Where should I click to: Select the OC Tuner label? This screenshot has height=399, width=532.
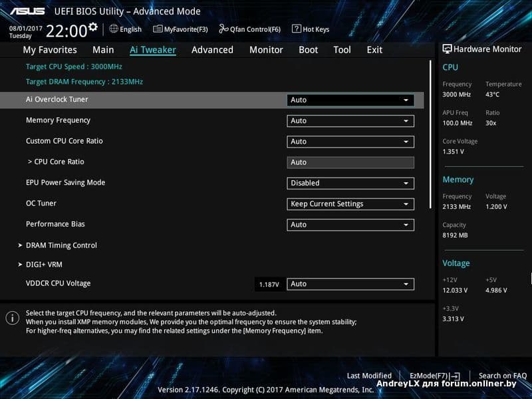click(41, 203)
